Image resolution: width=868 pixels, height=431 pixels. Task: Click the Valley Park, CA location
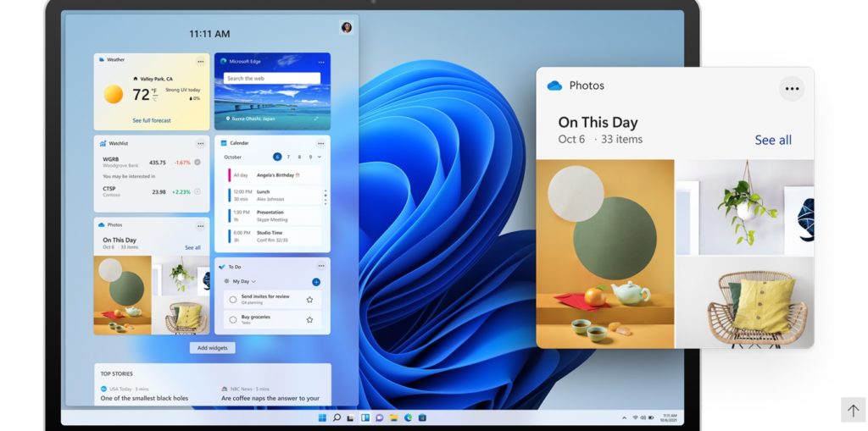point(153,79)
